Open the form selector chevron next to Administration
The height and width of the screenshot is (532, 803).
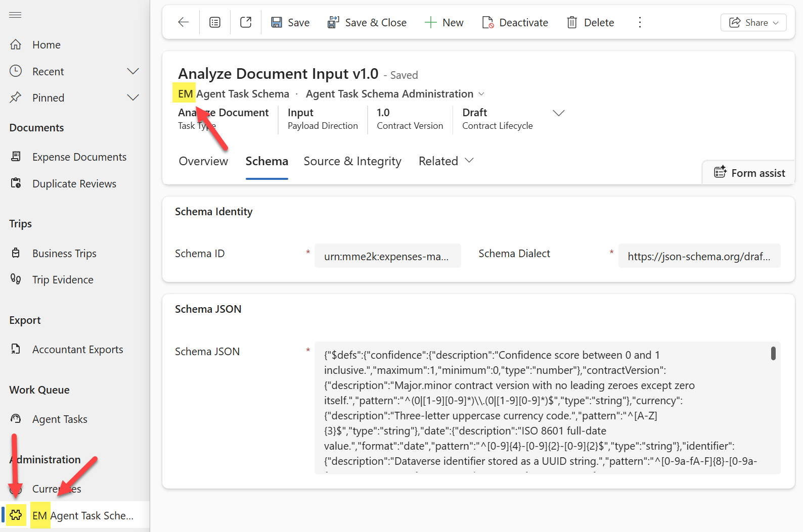pyautogui.click(x=481, y=94)
